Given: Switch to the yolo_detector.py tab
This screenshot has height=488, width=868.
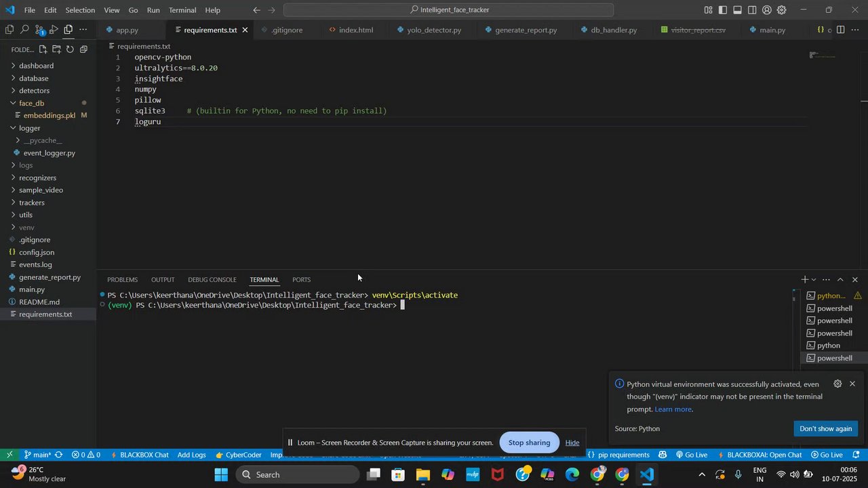Looking at the screenshot, I should (x=433, y=30).
